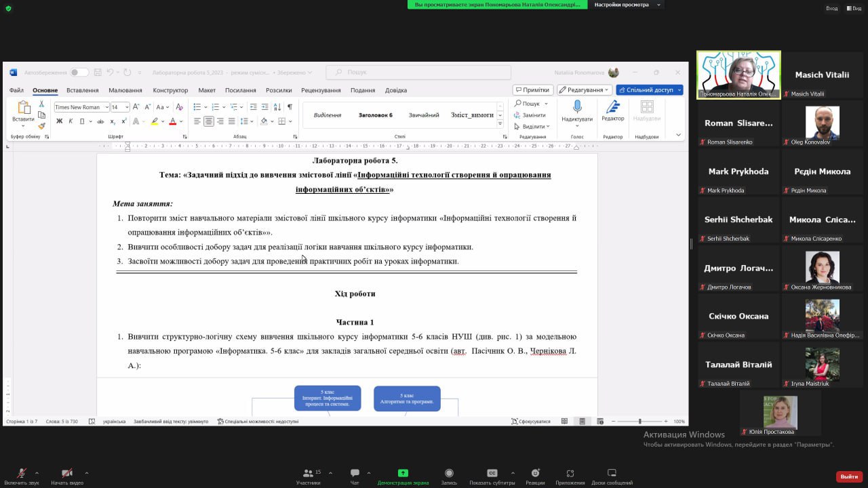Switch to the Вставлення ribbon tab
The image size is (868, 488).
pos(82,90)
